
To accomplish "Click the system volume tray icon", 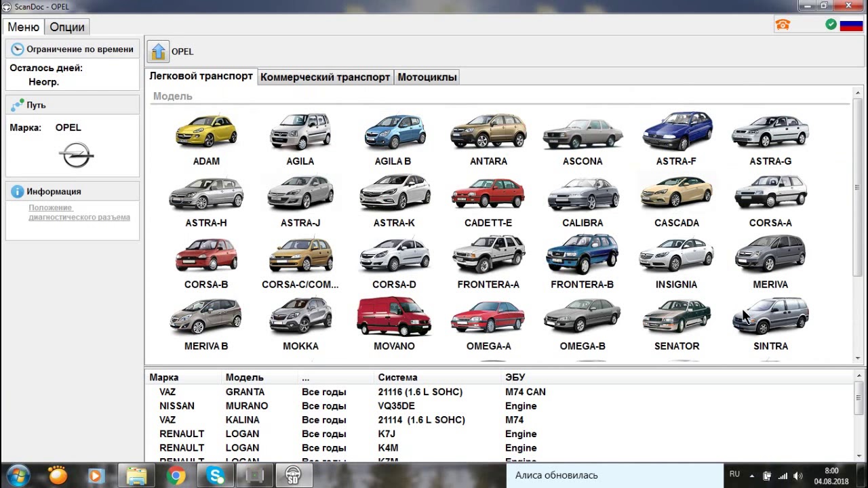I will (797, 476).
